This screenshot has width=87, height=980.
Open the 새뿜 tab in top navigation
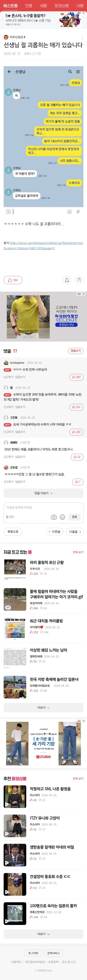tap(43, 6)
